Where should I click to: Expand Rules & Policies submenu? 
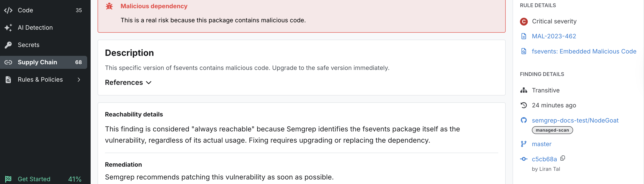click(78, 79)
